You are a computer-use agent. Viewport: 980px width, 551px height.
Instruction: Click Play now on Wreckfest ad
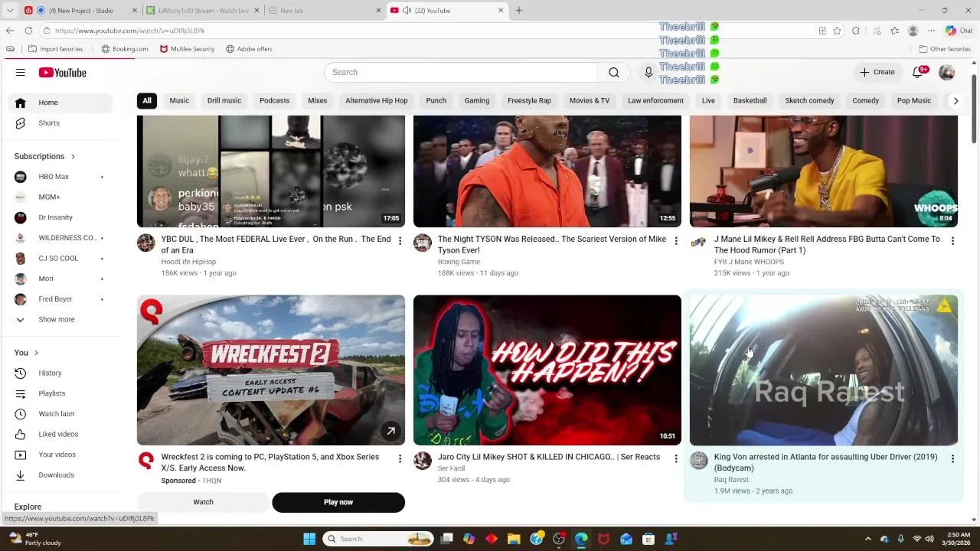click(338, 503)
